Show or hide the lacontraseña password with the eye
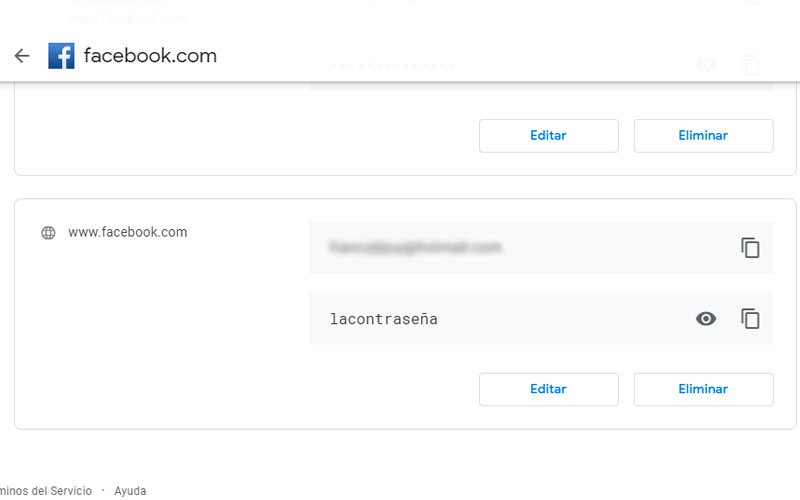The image size is (800, 500). (x=706, y=319)
